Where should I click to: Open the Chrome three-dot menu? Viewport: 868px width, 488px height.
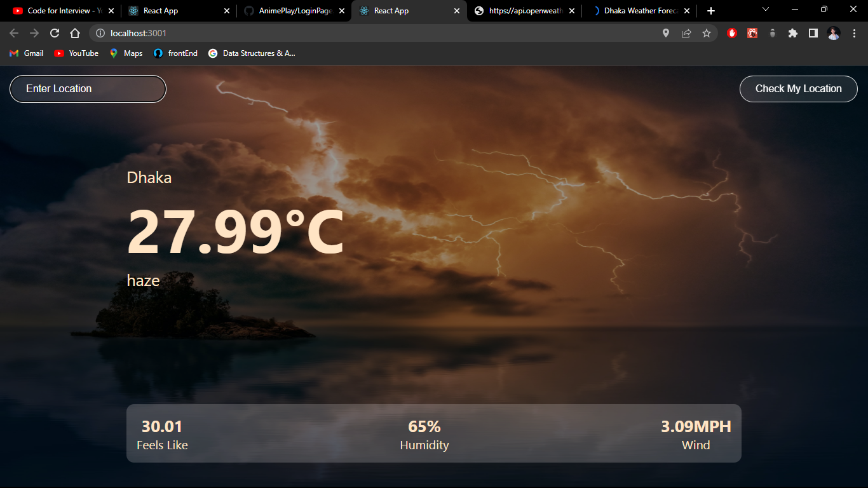tap(853, 32)
